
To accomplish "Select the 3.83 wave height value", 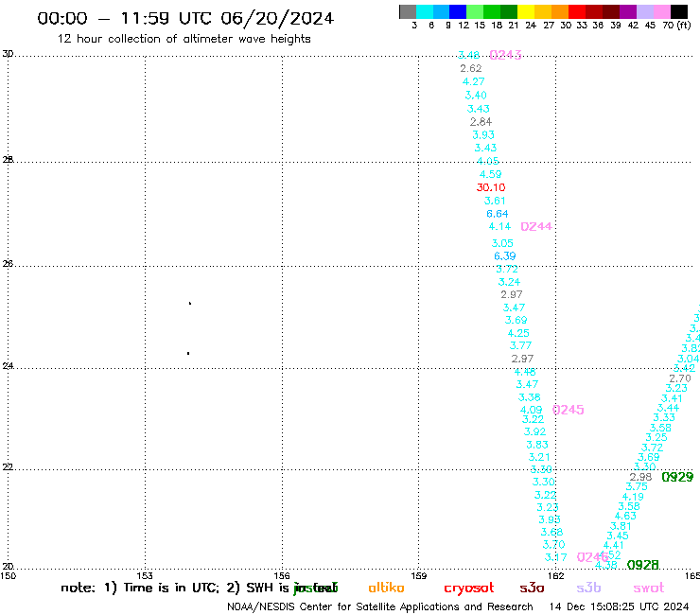I will pos(537,445).
